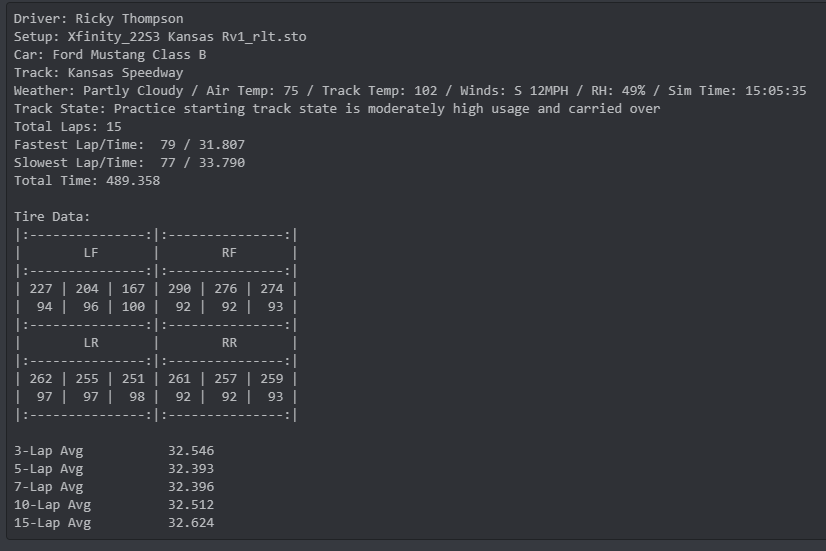Click the 'RH: 49%' humidity value
Viewport: 826px width, 551px height.
coord(618,91)
